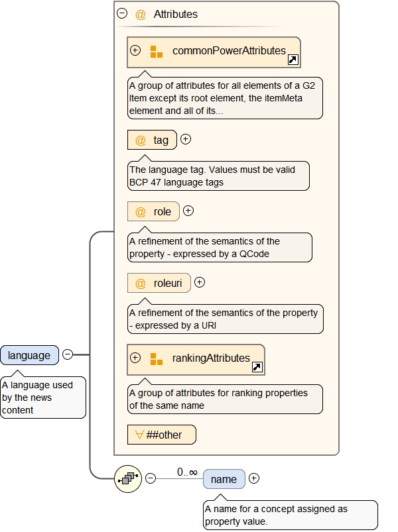
Task: Collapse the language element minus toggle
Action: tap(68, 354)
